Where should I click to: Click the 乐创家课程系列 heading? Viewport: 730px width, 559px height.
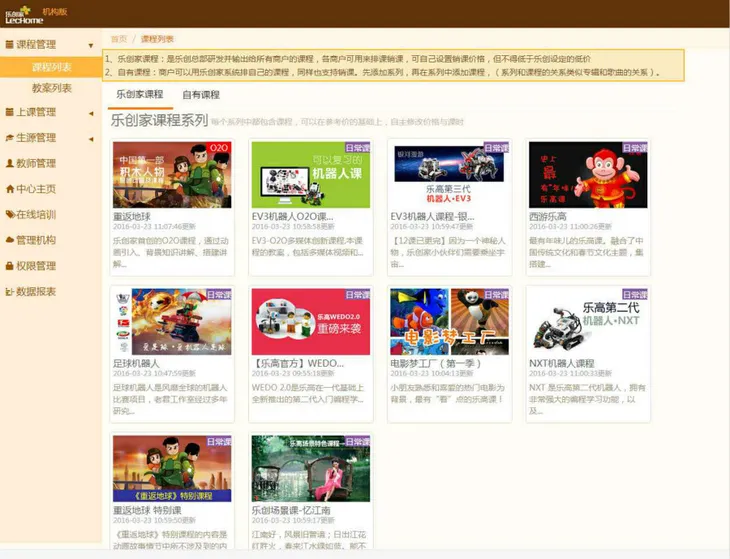coord(159,121)
